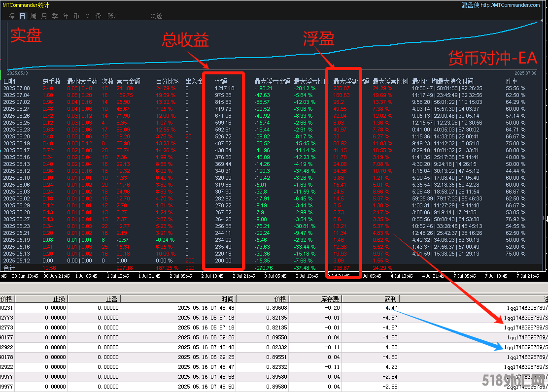Open the 年 yearly tab

66,16
